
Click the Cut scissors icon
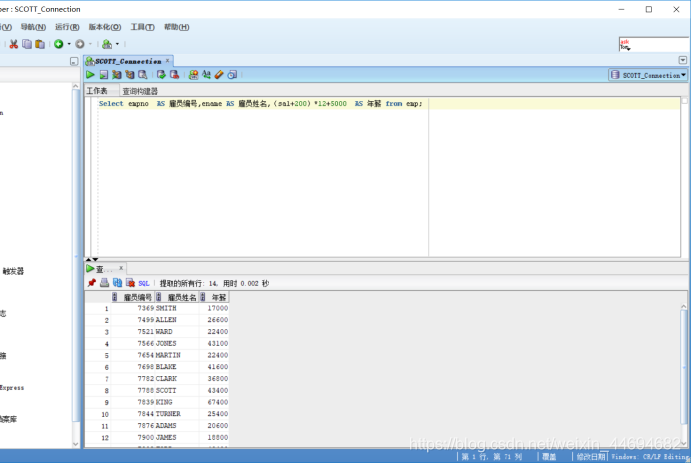14,44
